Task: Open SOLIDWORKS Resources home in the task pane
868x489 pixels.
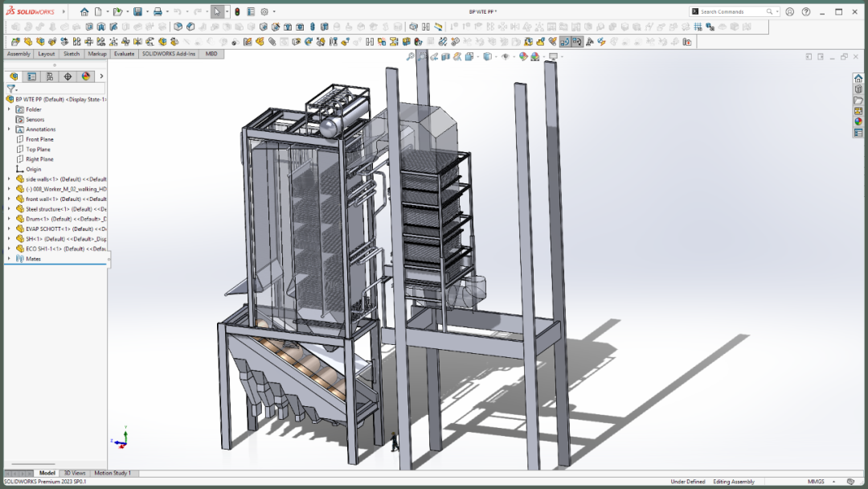Action: tap(858, 78)
